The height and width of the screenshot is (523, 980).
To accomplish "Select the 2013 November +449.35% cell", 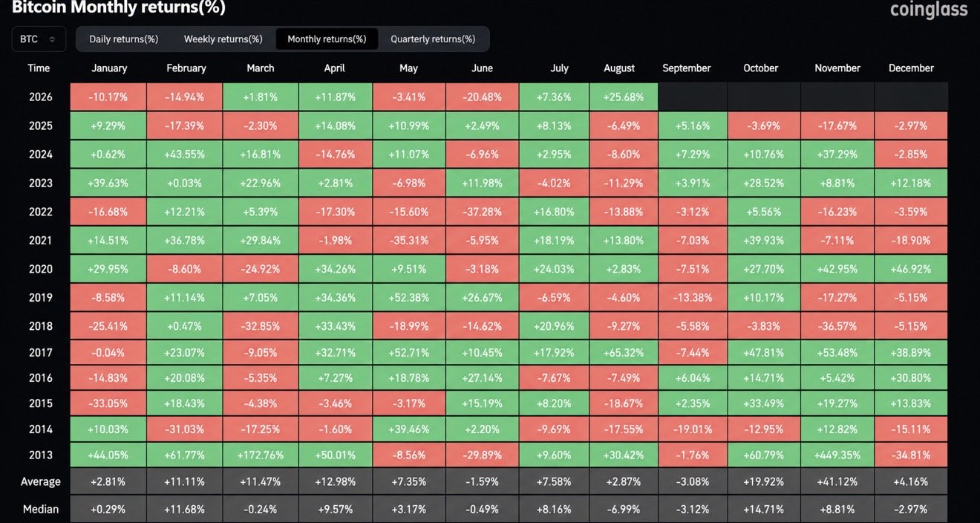I will [837, 455].
